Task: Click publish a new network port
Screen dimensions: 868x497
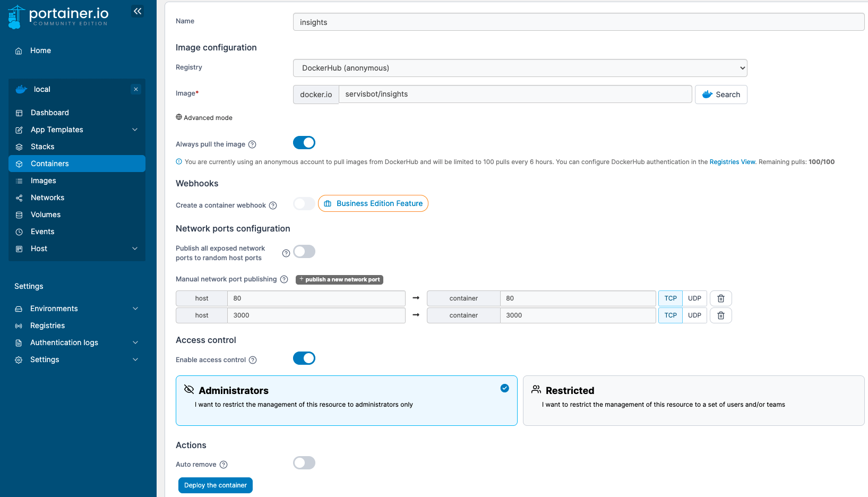Action: (x=339, y=279)
